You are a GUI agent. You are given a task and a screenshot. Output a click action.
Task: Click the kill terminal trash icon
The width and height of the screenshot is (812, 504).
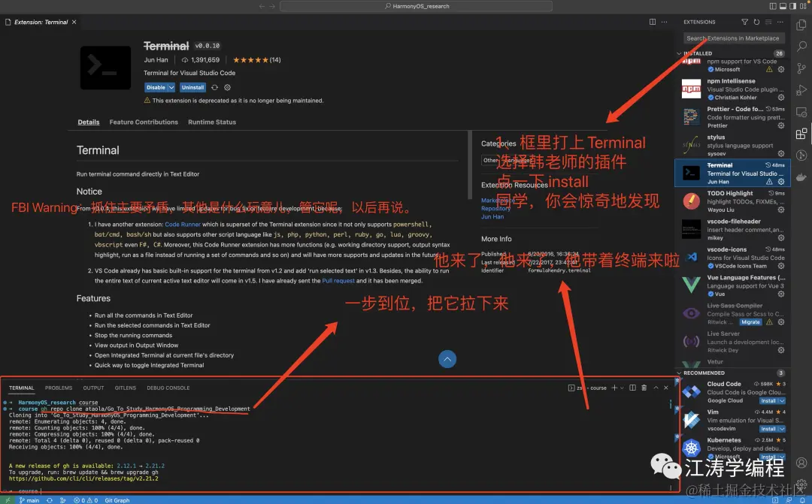[x=644, y=388]
